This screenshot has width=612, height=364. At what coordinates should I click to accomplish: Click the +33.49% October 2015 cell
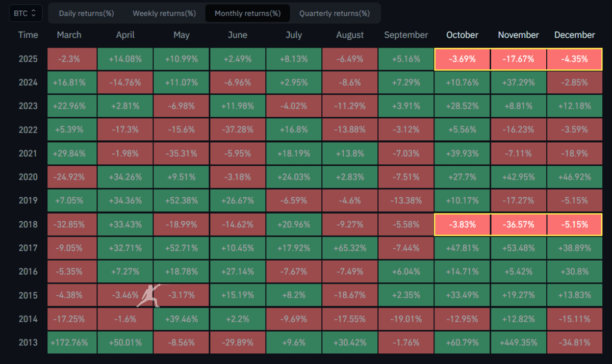(462, 295)
